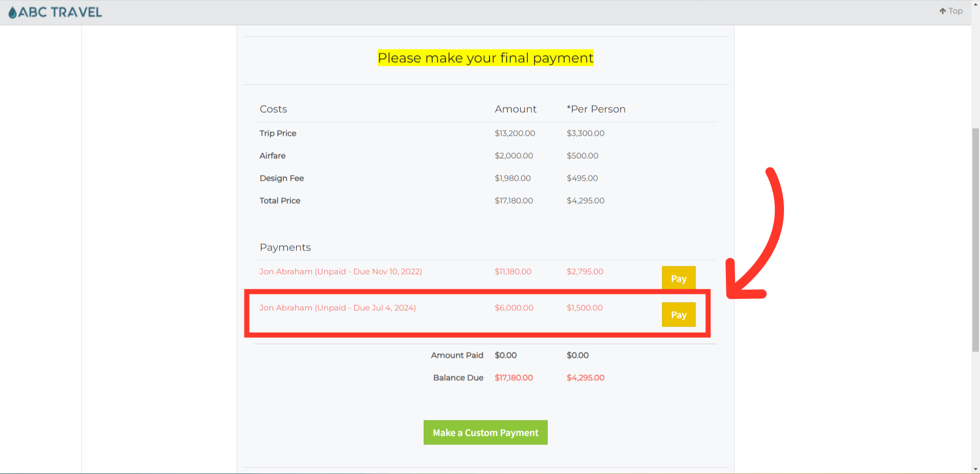The width and height of the screenshot is (980, 474).
Task: Pay the highlighted $6,000.00 installment
Action: pos(678,314)
